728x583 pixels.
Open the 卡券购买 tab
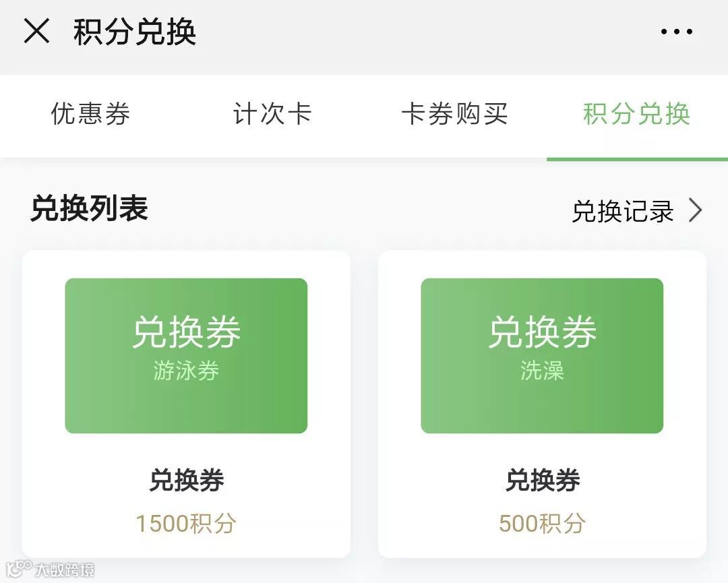click(454, 114)
